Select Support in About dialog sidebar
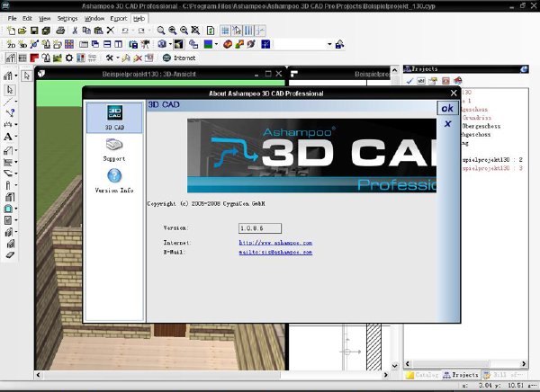 pyautogui.click(x=114, y=150)
